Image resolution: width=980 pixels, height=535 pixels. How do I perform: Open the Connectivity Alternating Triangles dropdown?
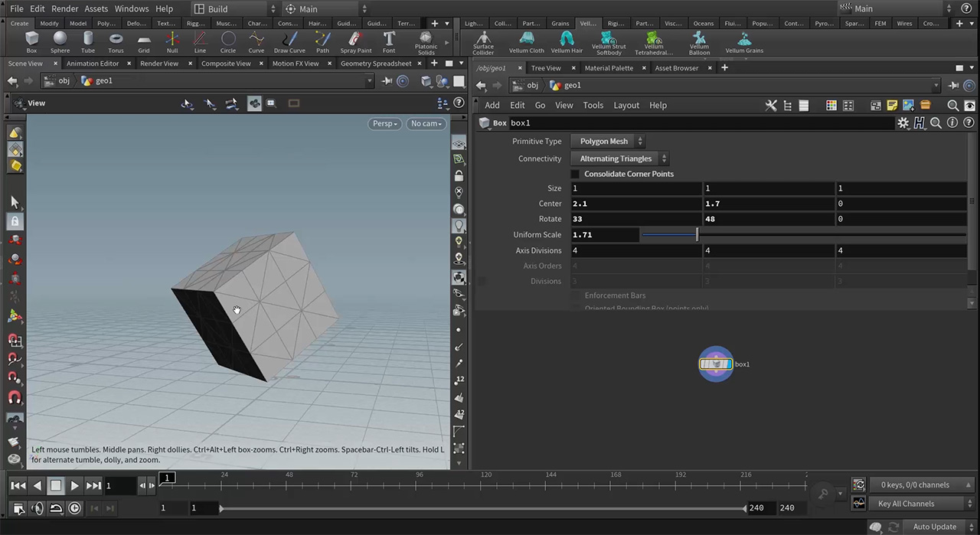[x=620, y=158]
